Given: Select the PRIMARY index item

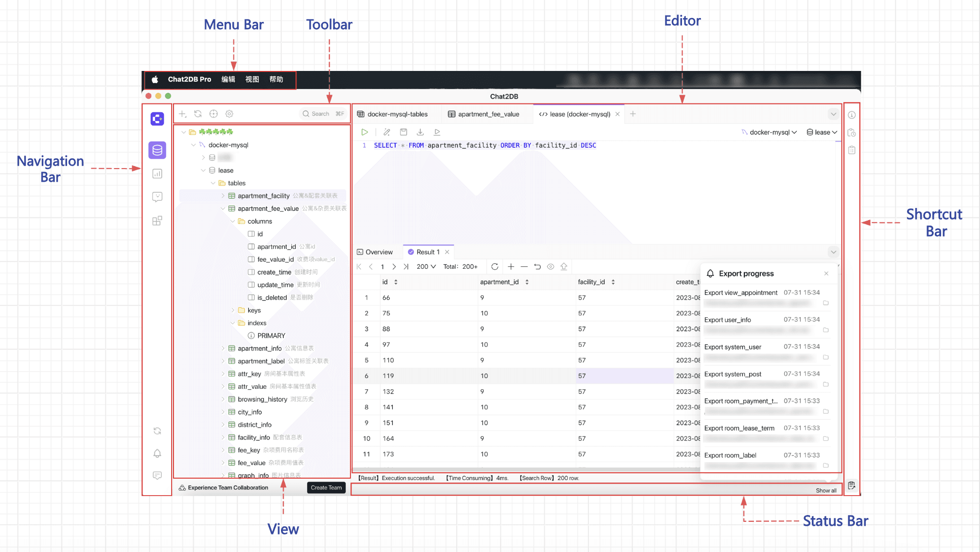Looking at the screenshot, I should 266,336.
